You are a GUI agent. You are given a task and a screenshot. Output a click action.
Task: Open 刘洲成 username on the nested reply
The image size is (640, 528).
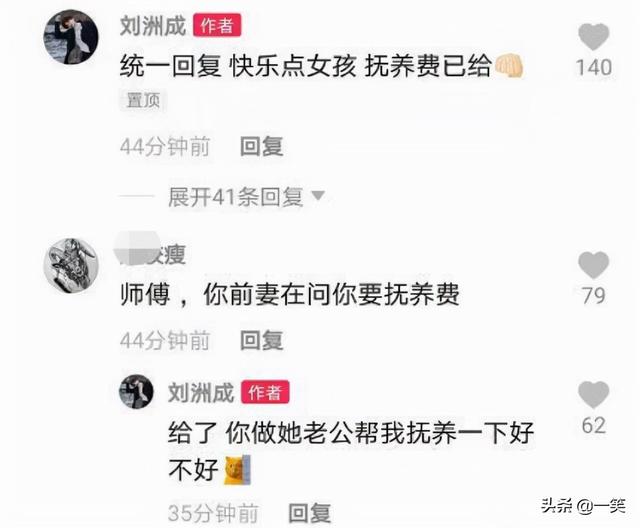pos(201,393)
